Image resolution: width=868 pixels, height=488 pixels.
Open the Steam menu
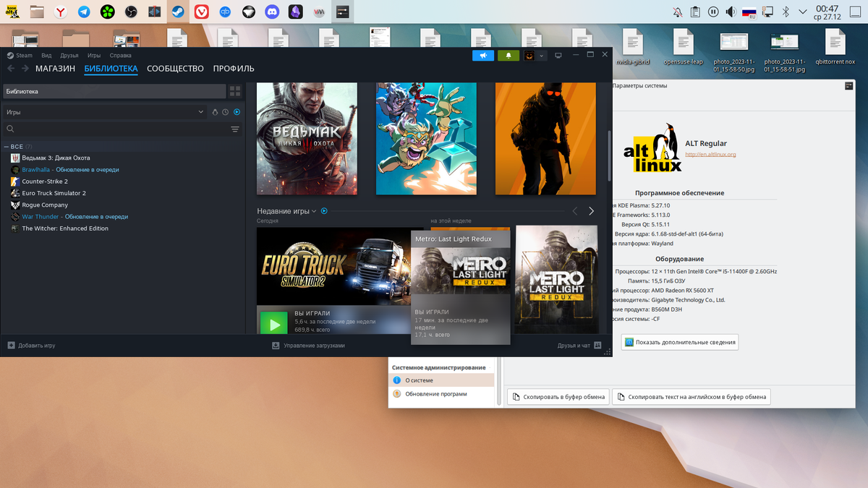coord(20,56)
